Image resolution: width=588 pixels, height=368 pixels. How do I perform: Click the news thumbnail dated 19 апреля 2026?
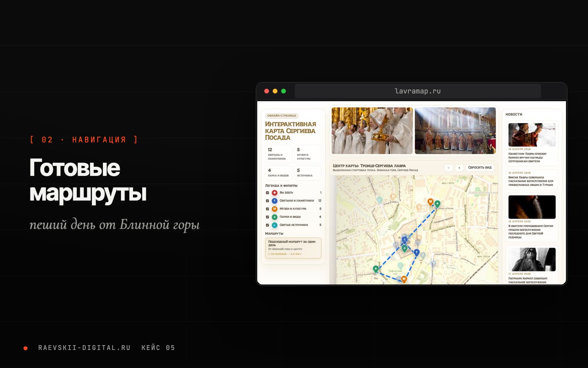tap(532, 135)
